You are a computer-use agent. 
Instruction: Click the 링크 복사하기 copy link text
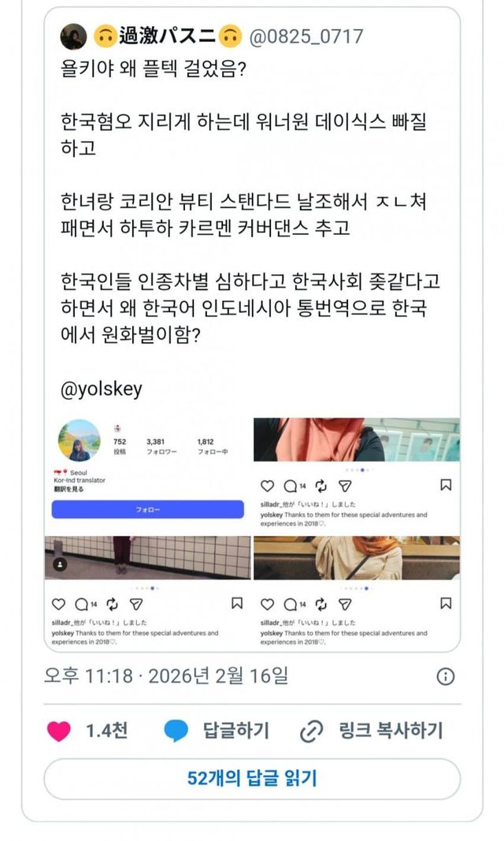point(391,731)
